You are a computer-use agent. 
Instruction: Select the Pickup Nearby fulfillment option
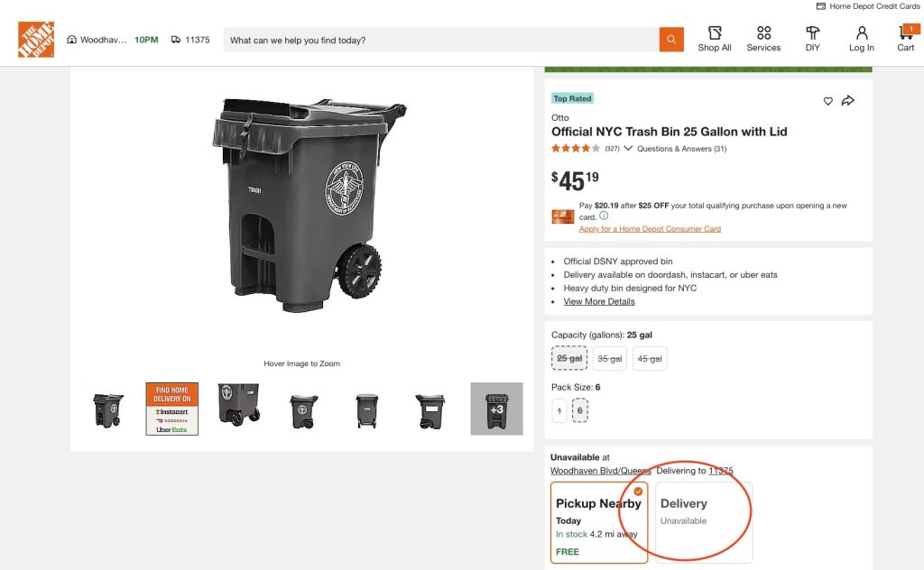(599, 522)
